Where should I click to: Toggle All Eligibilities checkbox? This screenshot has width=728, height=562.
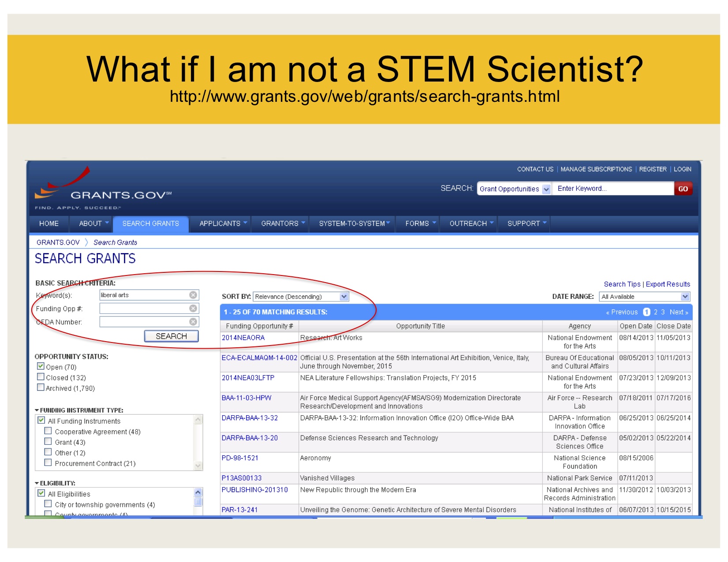pyautogui.click(x=41, y=494)
